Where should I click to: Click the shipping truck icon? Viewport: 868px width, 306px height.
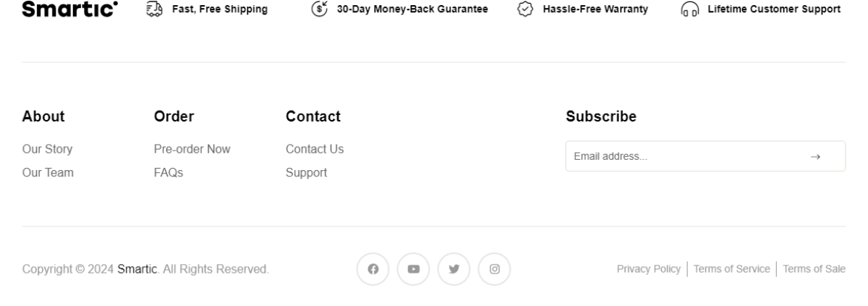154,9
